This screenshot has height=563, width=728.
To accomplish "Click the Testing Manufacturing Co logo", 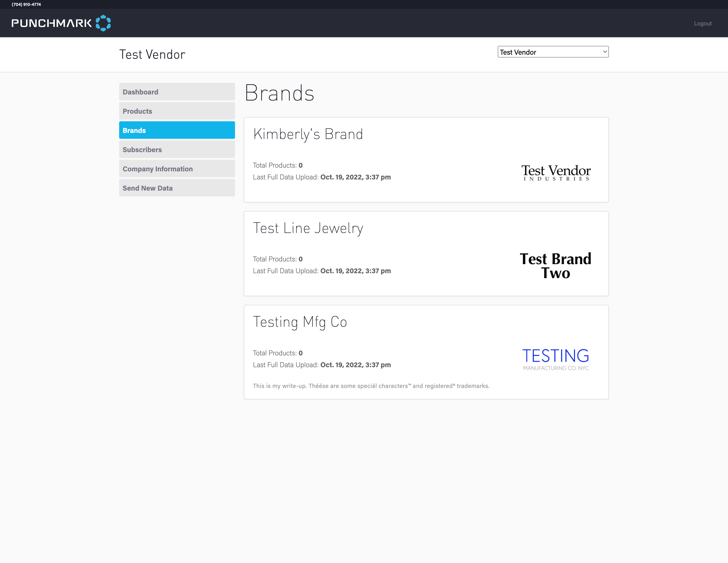I will click(555, 359).
